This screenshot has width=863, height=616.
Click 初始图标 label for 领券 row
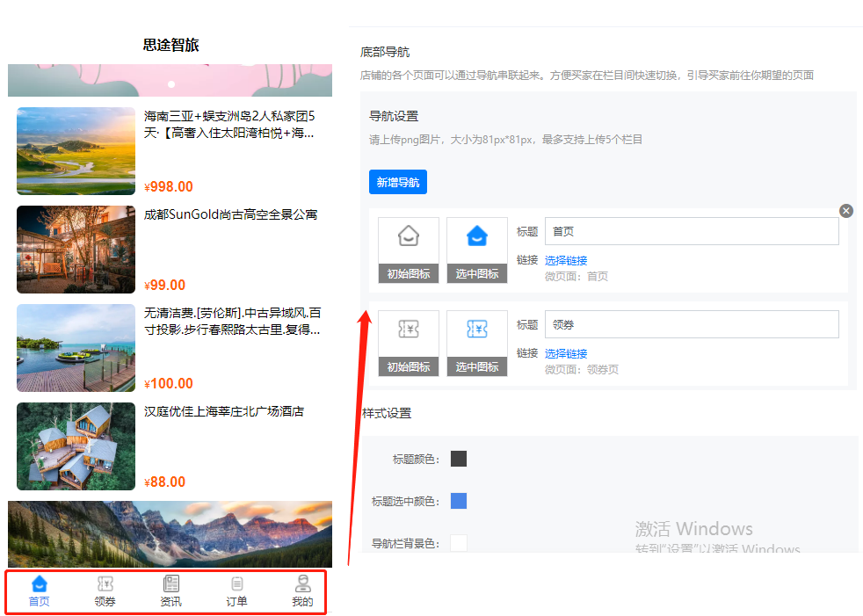click(409, 366)
